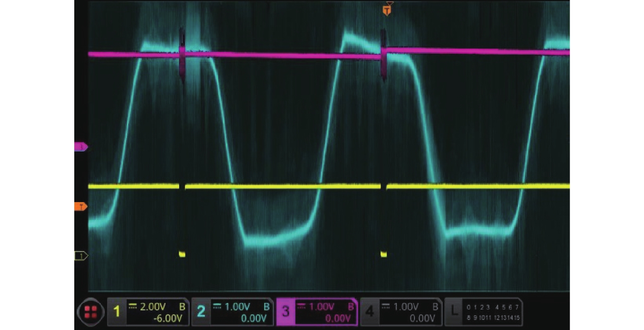The height and width of the screenshot is (330, 644).
Task: Select the magenta channel 3 ground marker
Action: point(81,147)
